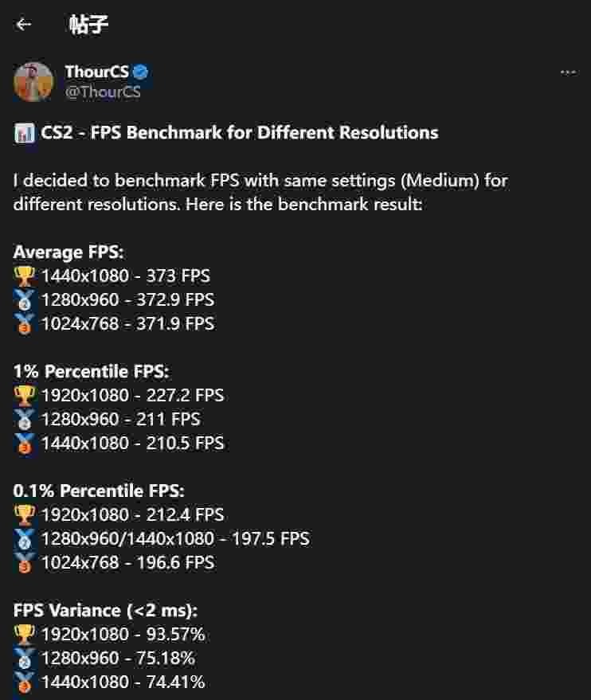The width and height of the screenshot is (591, 700).
Task: Click the trophy emoji under FPS Variance
Action: (23, 634)
